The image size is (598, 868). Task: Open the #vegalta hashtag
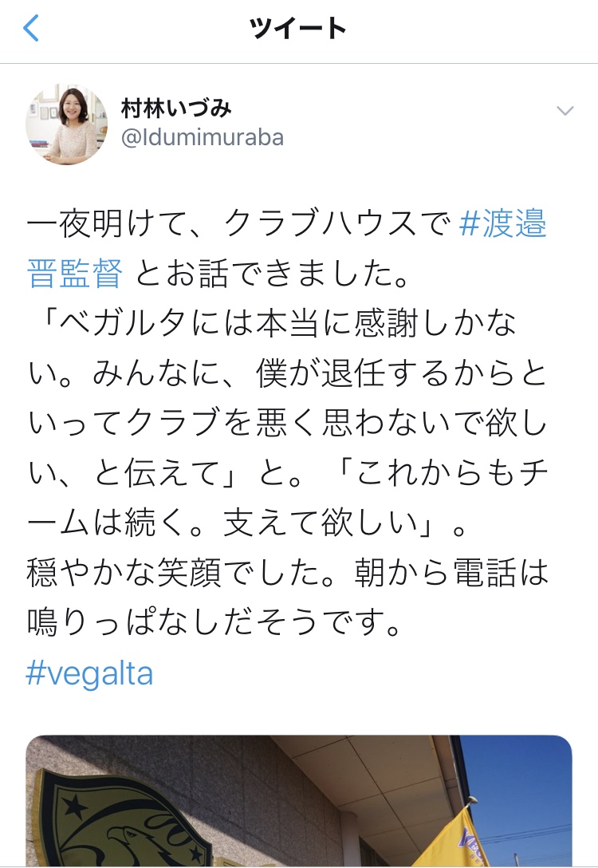coord(89,675)
